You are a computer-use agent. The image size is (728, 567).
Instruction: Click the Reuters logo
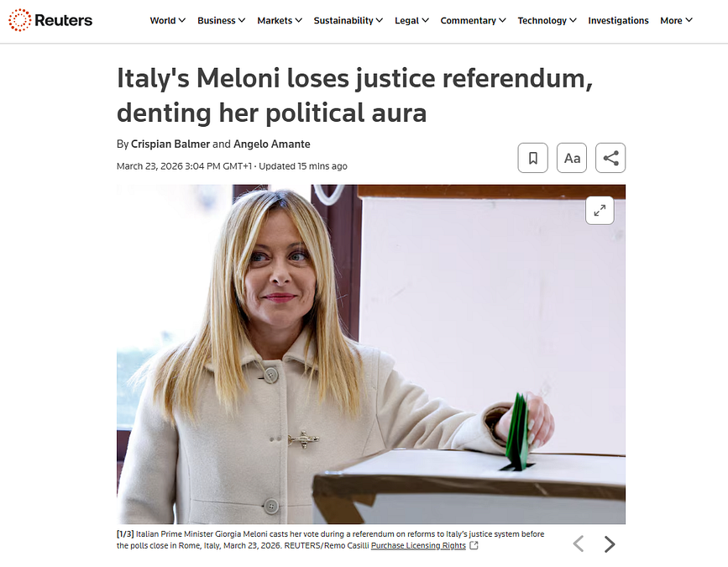pos(50,20)
